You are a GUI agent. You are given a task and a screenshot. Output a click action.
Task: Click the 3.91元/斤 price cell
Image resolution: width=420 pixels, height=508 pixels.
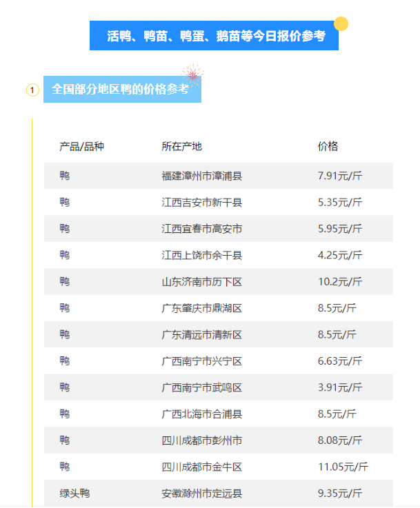pos(339,387)
